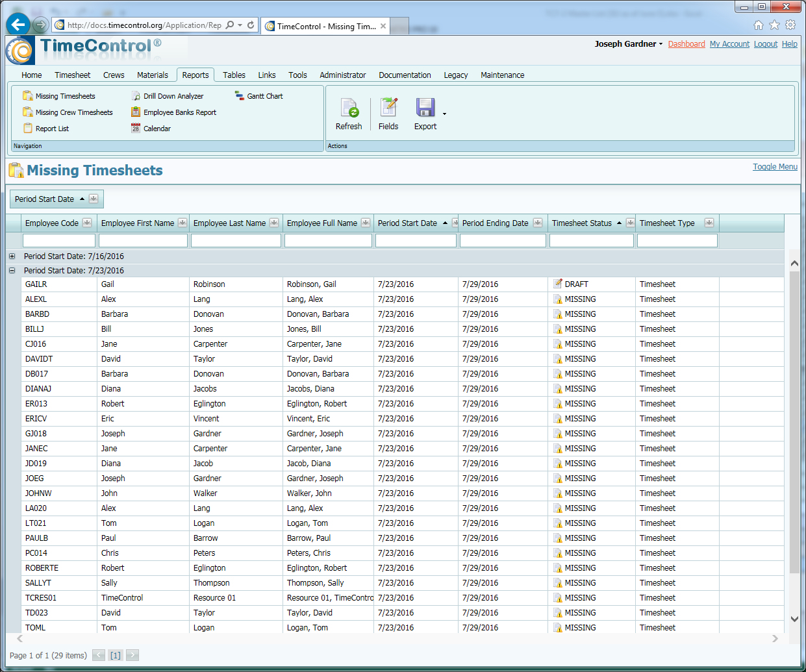
Task: Click horizontal scrollbar right arrow
Action: pyautogui.click(x=775, y=639)
